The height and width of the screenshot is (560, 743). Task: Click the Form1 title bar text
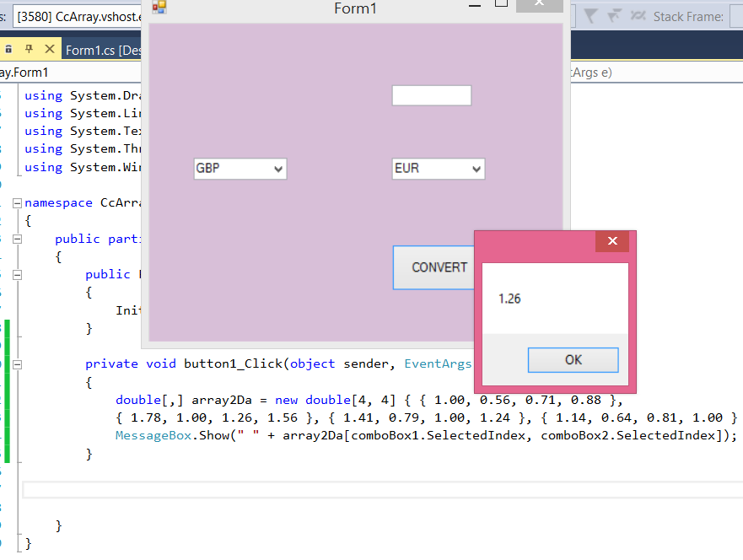click(x=355, y=8)
